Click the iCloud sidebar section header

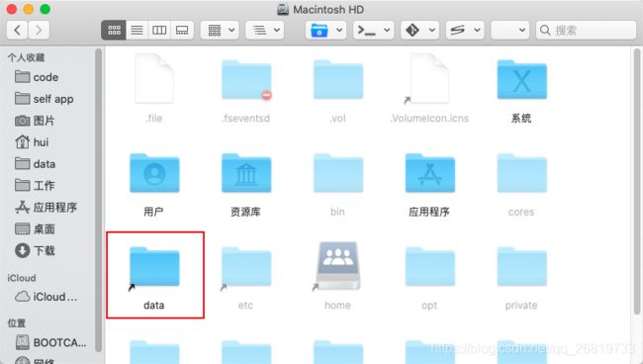(x=22, y=278)
